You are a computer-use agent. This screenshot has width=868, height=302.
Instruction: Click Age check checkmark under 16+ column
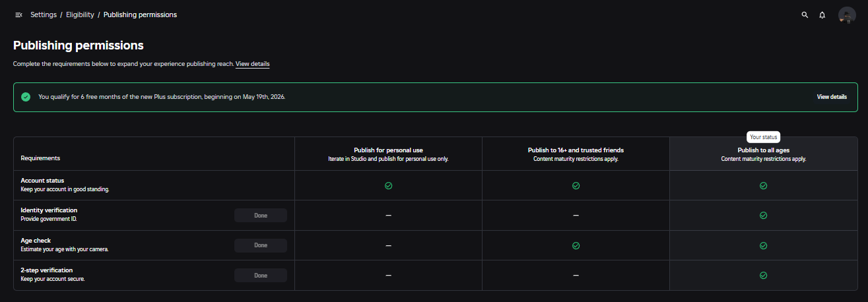point(576,245)
